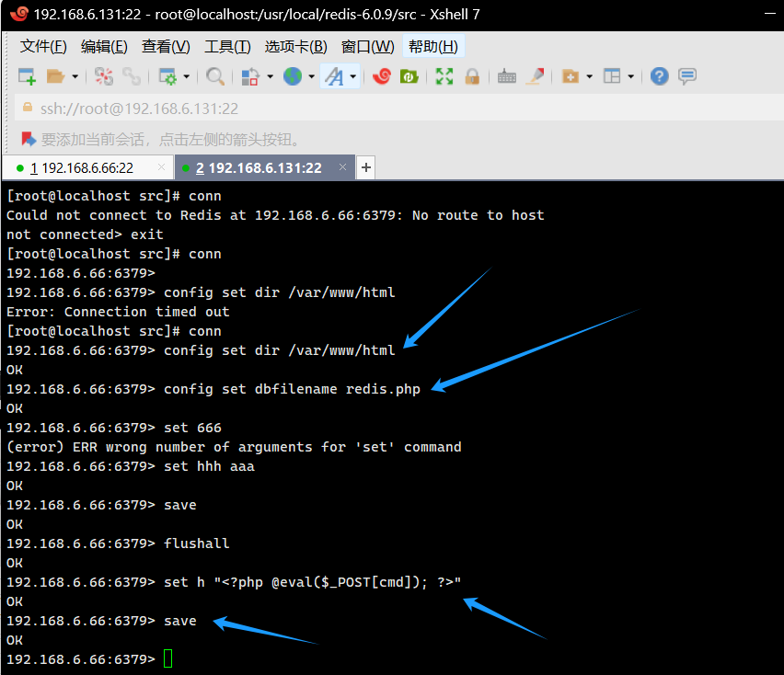Open the 查看(V) menu
This screenshot has width=784, height=675.
point(166,47)
